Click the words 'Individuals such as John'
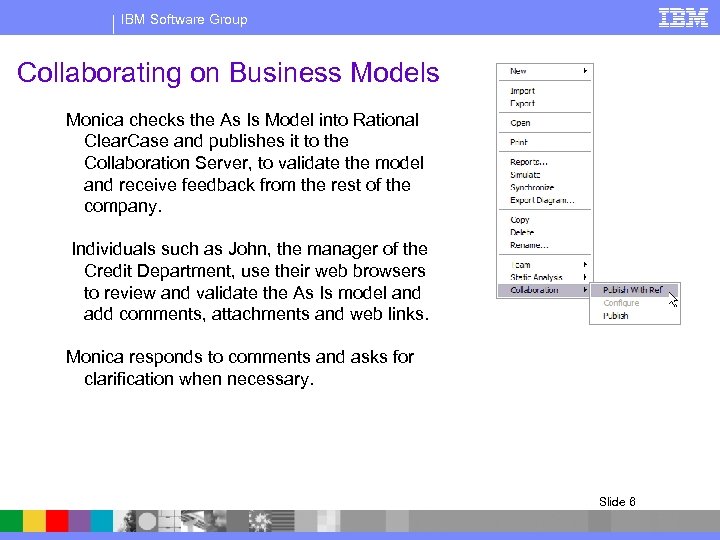720x540 pixels. pyautogui.click(x=170, y=249)
